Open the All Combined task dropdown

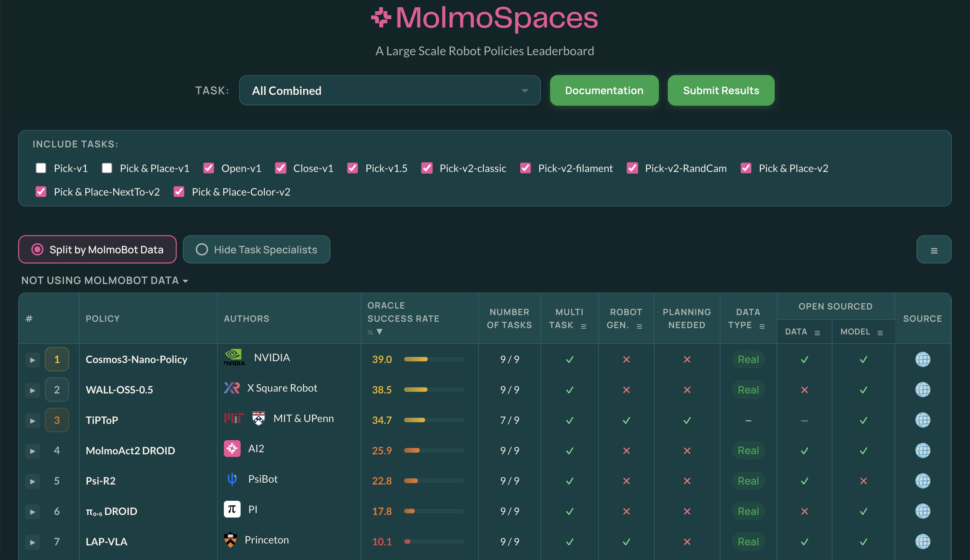(x=390, y=90)
